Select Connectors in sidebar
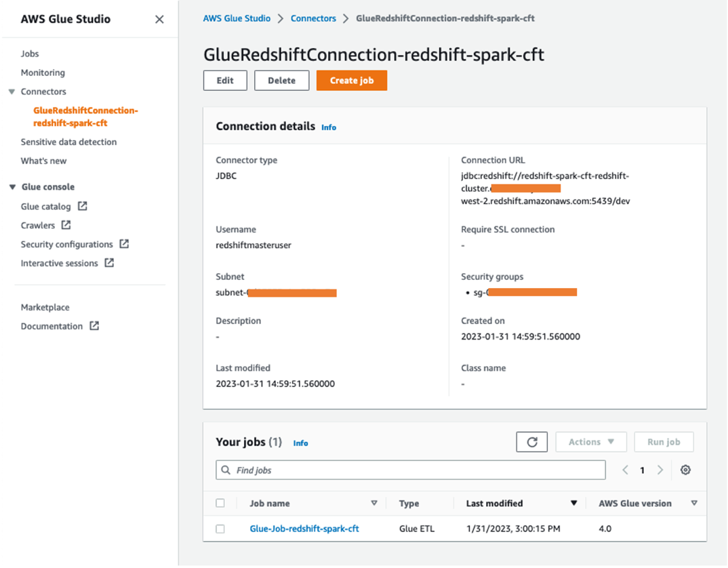Viewport: 728px width, 568px height. pos(43,92)
